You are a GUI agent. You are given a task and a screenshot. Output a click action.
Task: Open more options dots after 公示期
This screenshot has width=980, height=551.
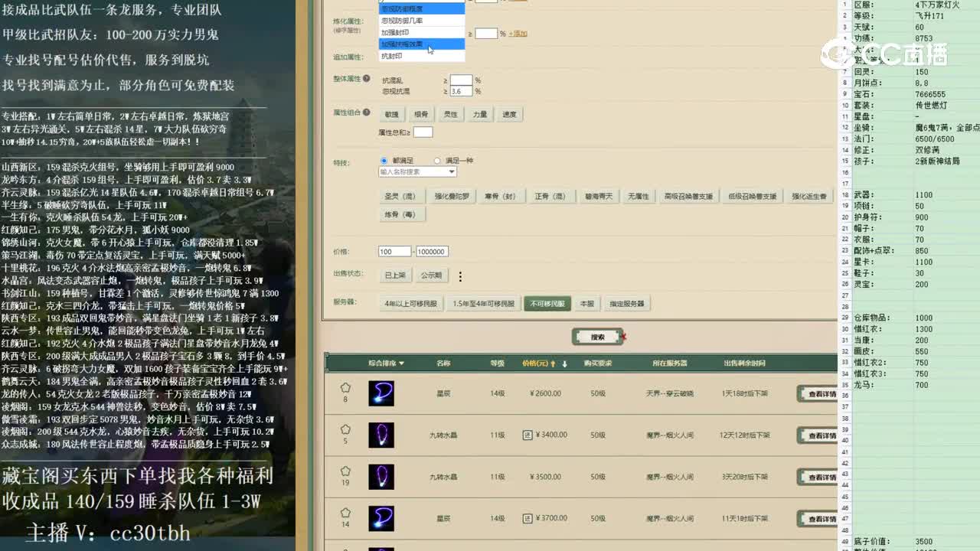460,276
